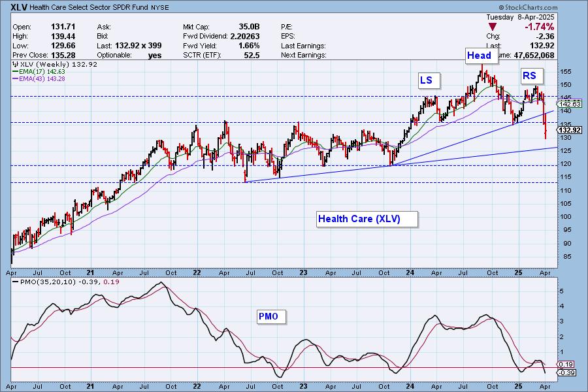Image resolution: width=588 pixels, height=392 pixels.
Task: Click the Low value 129.66
Action: point(63,46)
